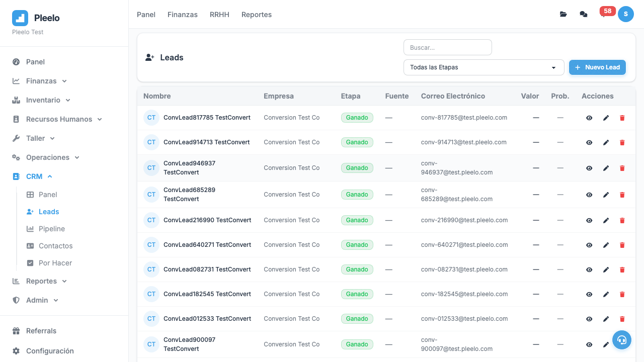The height and width of the screenshot is (362, 644).
Task: Click the support headset chat bubble
Action: pyautogui.click(x=621, y=340)
